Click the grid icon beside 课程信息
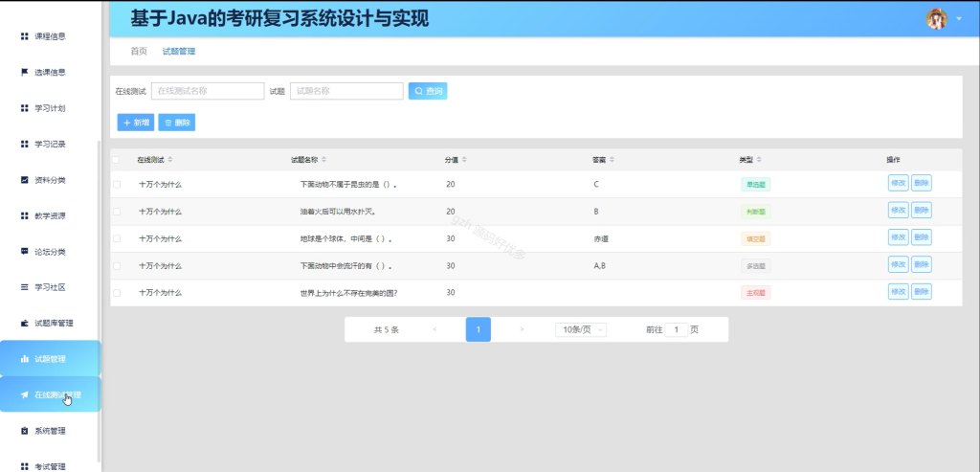Image resolution: width=980 pixels, height=472 pixels. click(24, 36)
